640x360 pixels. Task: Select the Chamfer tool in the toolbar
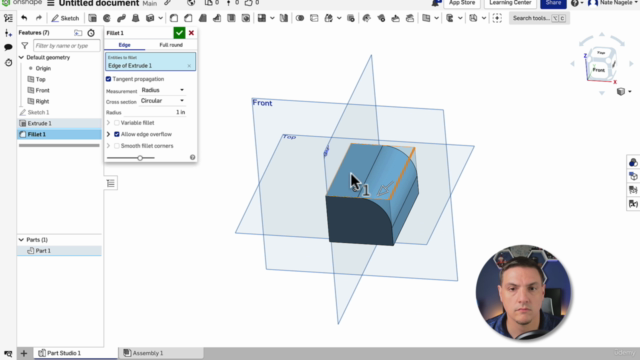coord(188,18)
